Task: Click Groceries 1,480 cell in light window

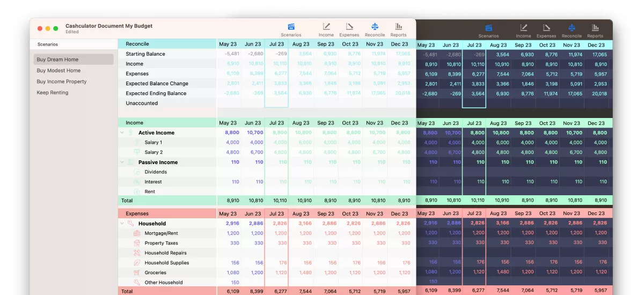Action: 305,272
